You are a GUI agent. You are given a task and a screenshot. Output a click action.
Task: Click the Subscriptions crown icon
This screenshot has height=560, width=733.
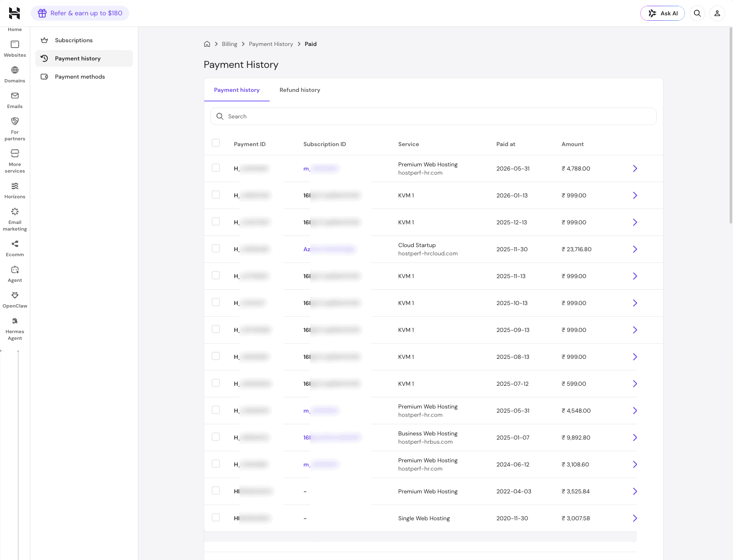(44, 40)
